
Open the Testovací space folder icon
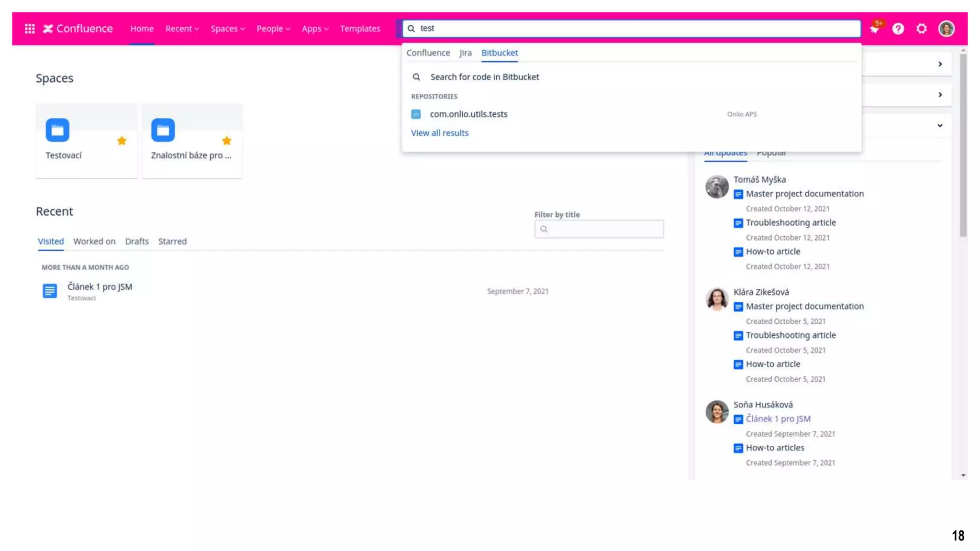57,130
